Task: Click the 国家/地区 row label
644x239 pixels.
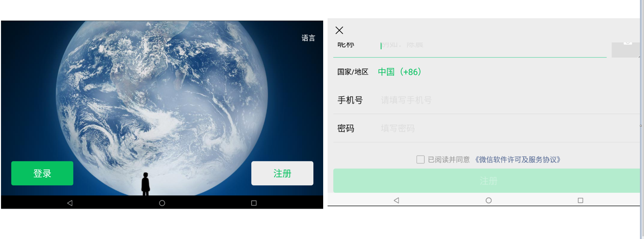Action: point(353,72)
